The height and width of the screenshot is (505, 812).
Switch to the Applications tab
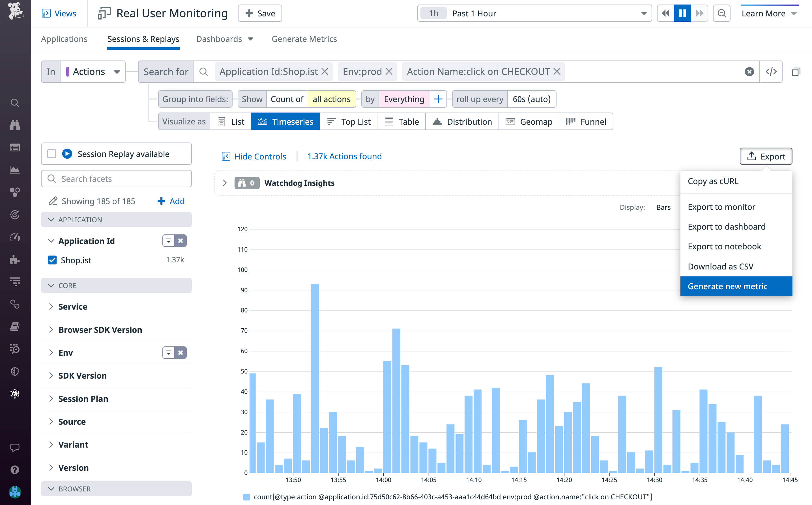[x=64, y=39]
